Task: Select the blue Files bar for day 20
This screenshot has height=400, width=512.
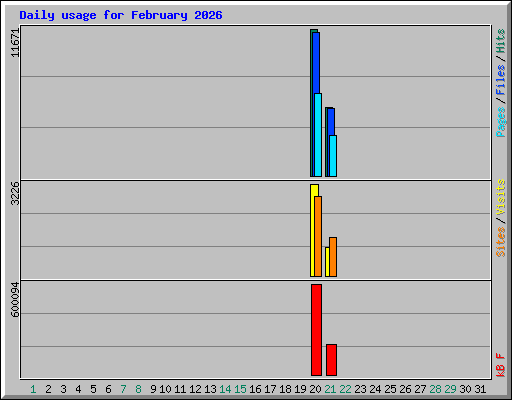Action: pos(317,63)
